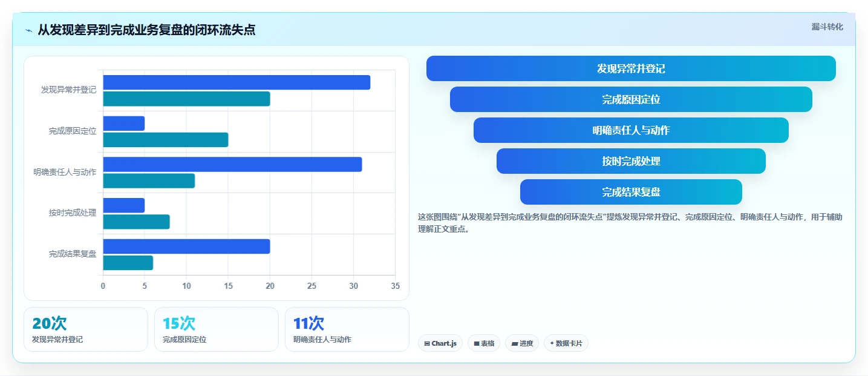Click the teal bar for 完成结果复盘
The image size is (868, 376).
128,263
